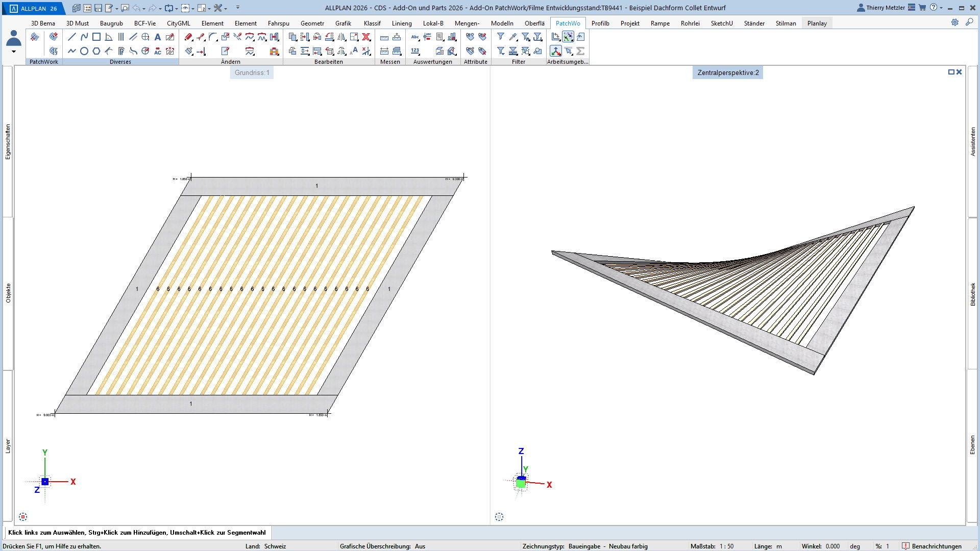Click the red X delete tool
This screenshot has height=551, width=980.
coord(366,37)
